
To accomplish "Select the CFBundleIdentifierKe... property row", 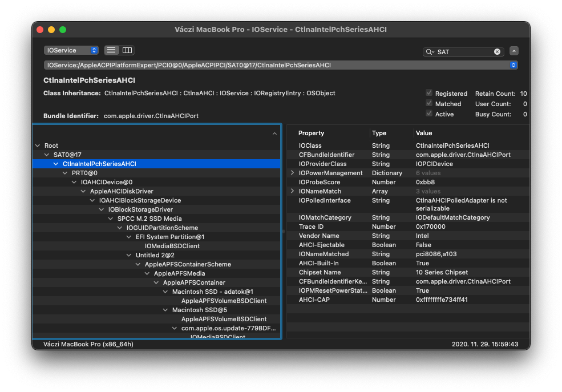I will pos(409,282).
